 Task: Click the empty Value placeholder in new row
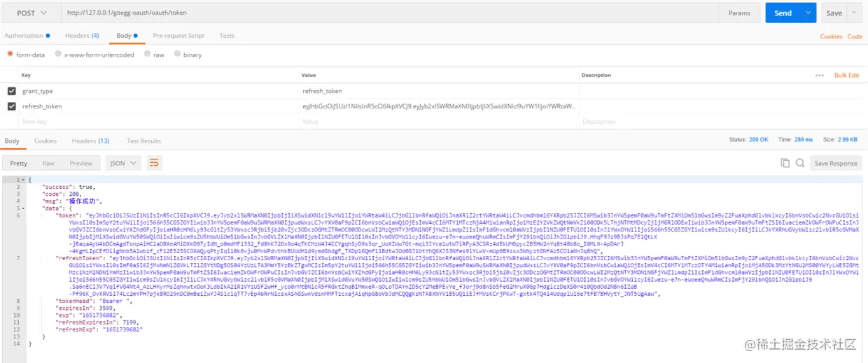[x=438, y=121]
